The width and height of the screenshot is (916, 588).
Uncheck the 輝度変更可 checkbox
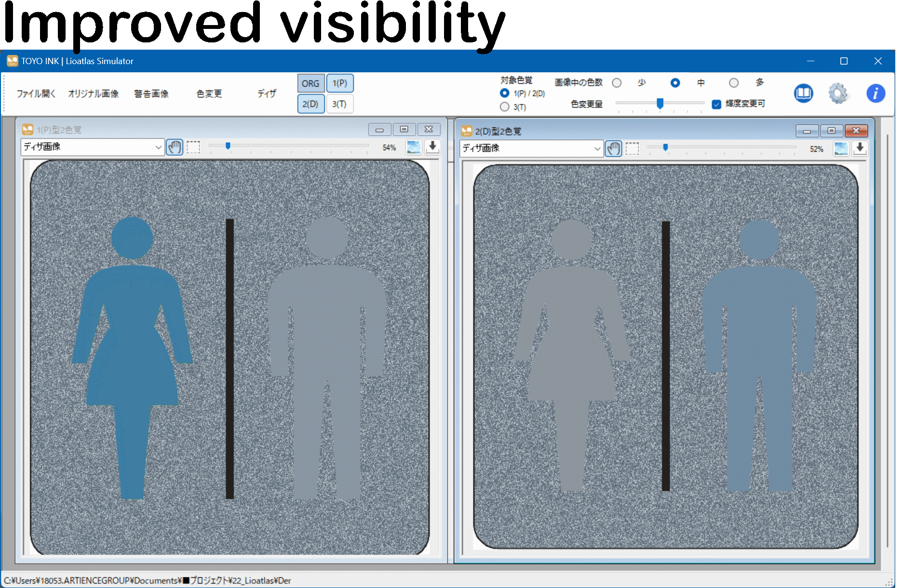pos(716,104)
